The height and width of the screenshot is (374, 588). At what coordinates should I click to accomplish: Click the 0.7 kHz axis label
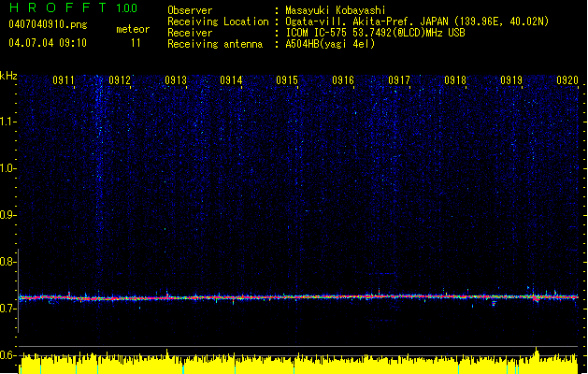(x=7, y=309)
